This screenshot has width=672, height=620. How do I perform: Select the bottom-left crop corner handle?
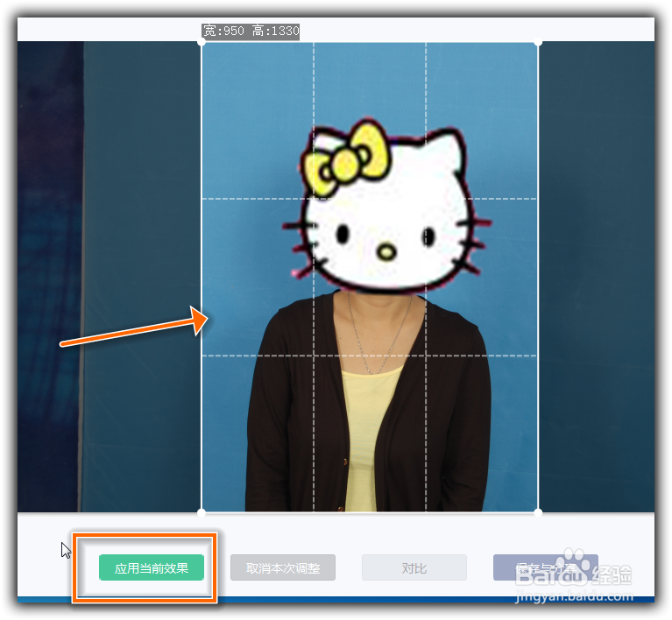click(201, 511)
